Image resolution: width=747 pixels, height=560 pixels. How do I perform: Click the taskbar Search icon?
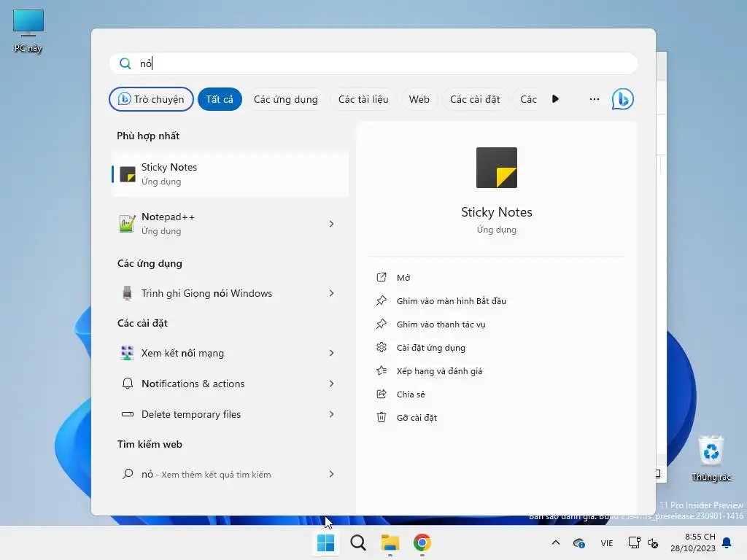[x=357, y=542]
